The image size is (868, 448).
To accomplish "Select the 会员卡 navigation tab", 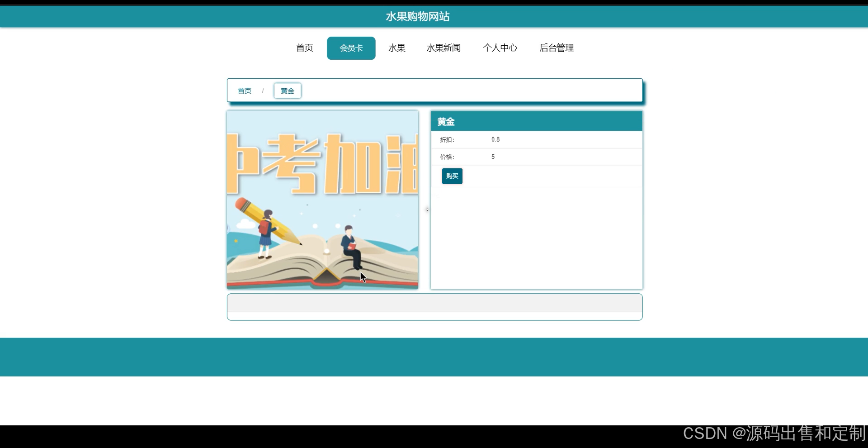I will point(351,48).
